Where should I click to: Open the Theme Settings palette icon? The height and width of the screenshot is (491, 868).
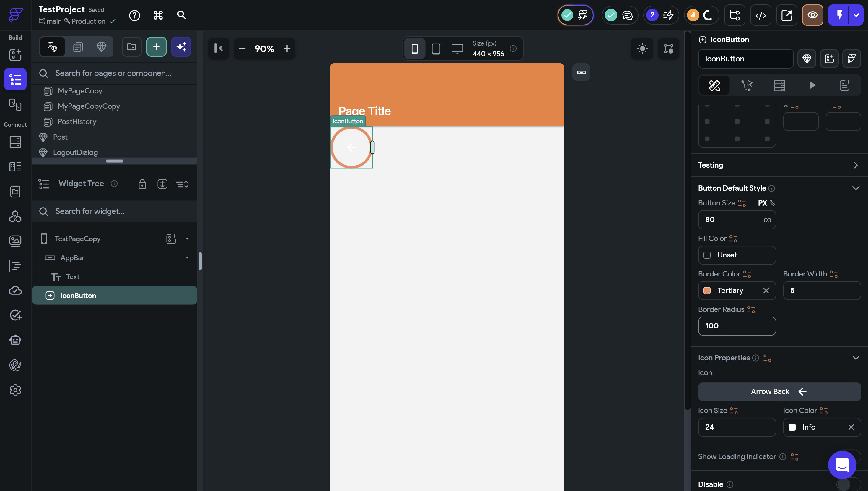[x=15, y=365]
